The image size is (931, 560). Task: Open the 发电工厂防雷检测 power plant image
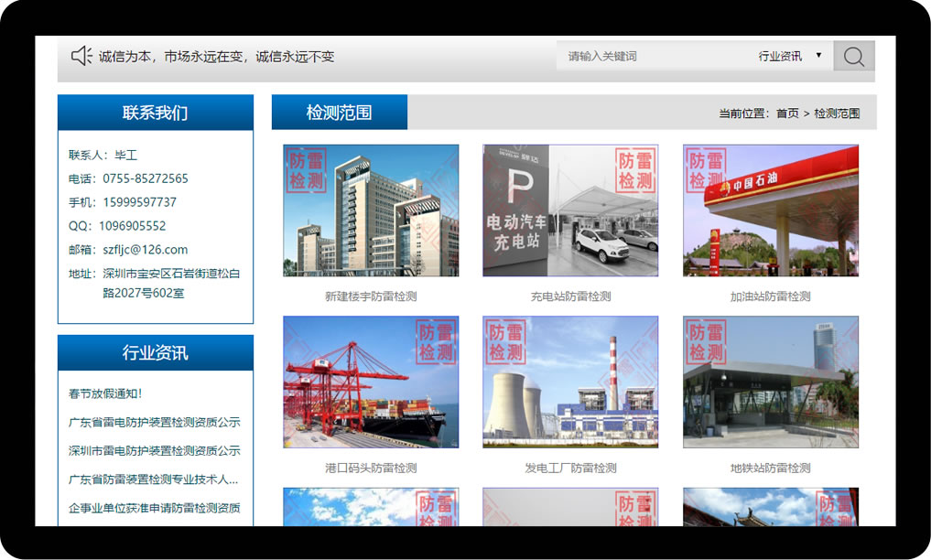(570, 382)
